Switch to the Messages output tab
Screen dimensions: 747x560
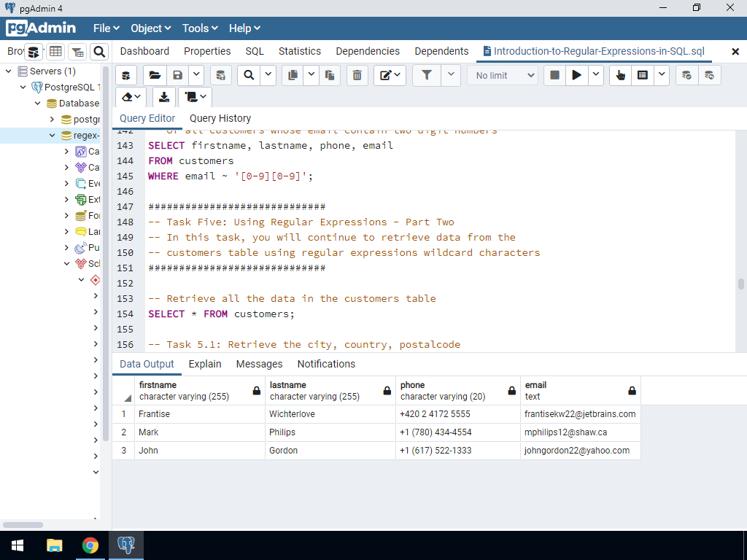coord(261,363)
